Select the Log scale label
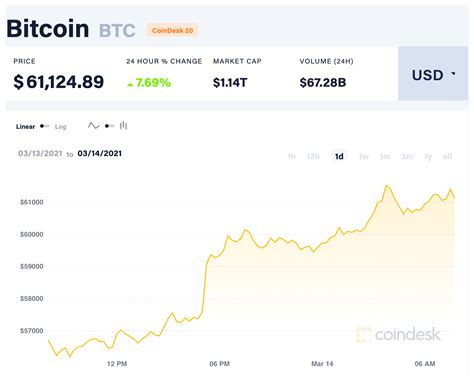 tap(60, 127)
